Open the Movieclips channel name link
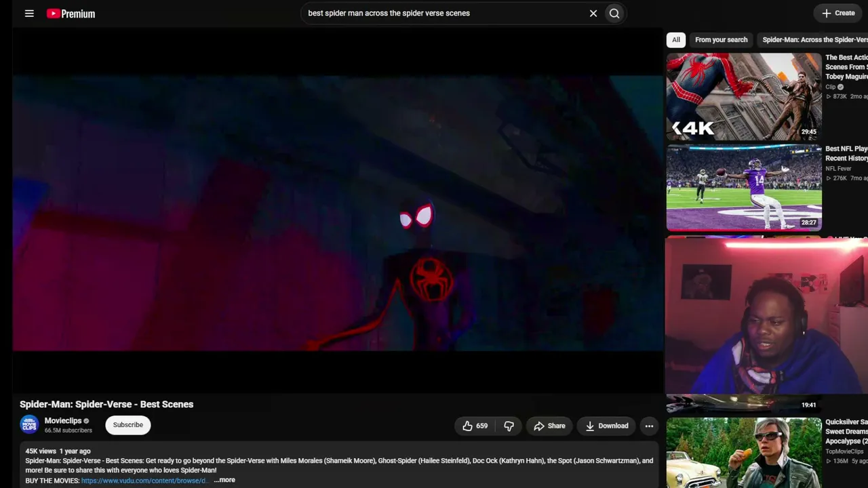 click(63, 421)
